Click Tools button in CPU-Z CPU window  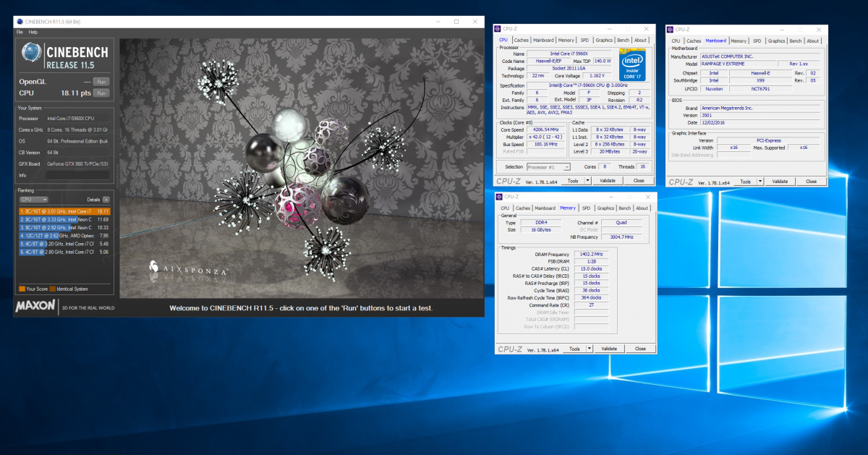572,181
